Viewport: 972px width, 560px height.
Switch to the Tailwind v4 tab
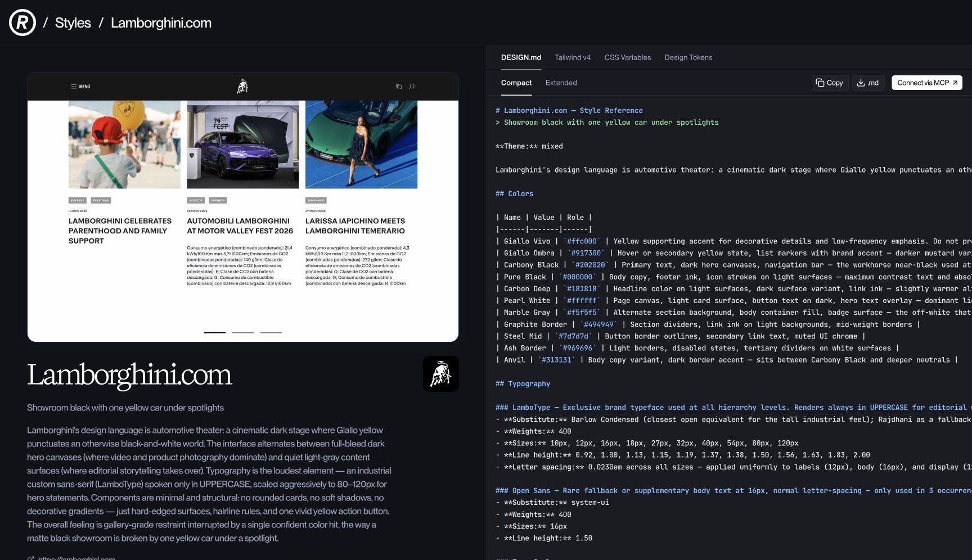573,57
